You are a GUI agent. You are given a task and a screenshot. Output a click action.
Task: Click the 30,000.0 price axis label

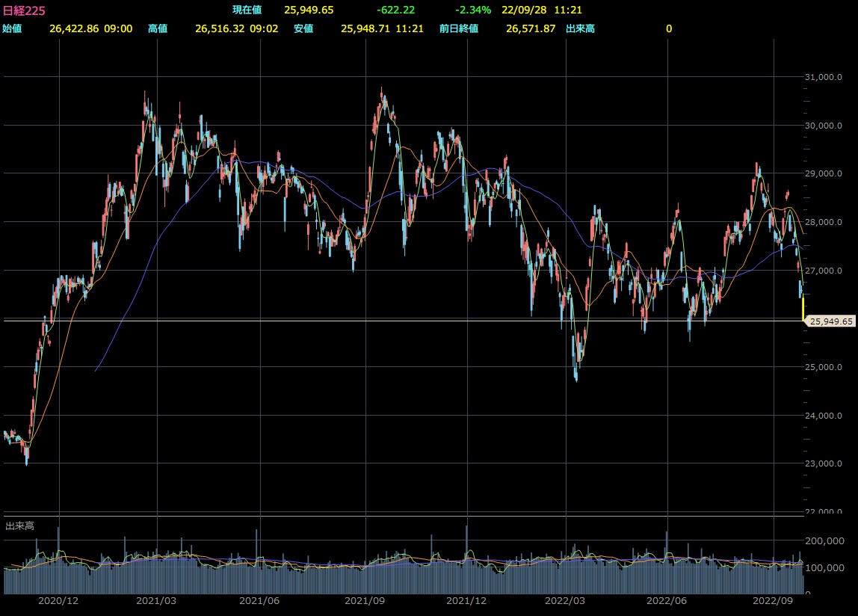(x=823, y=126)
